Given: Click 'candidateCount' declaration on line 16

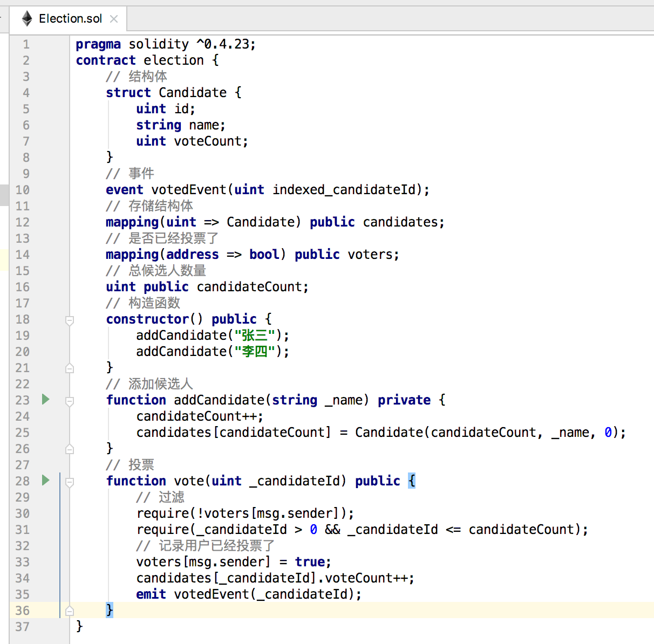Looking at the screenshot, I should (x=249, y=287).
